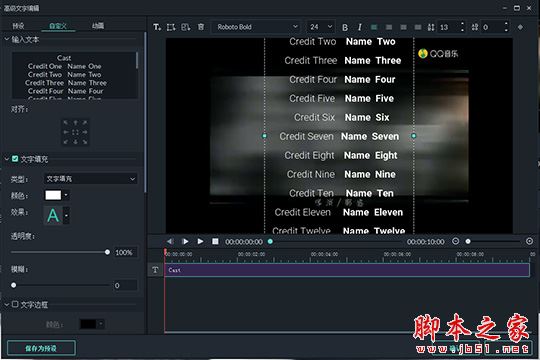Align text to middle-right arrow
The width and height of the screenshot is (540, 360).
click(85, 132)
